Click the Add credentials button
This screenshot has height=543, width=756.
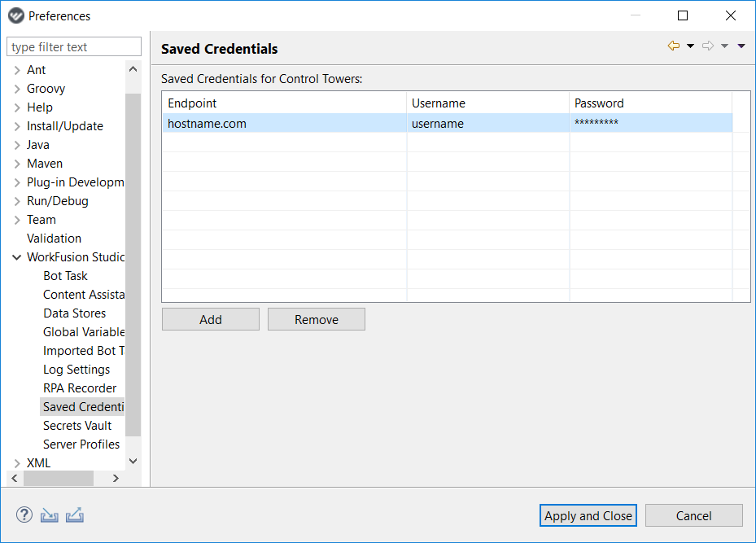pyautogui.click(x=211, y=319)
